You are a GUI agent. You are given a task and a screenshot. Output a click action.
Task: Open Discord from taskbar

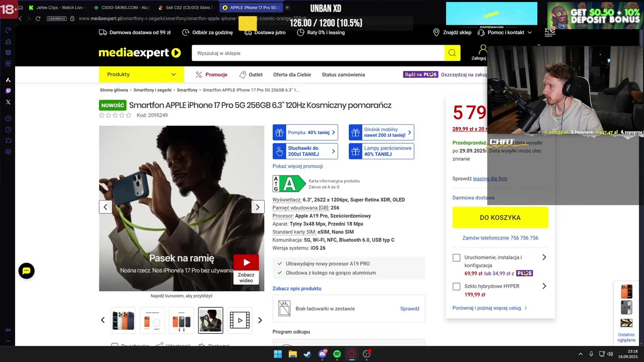(323, 354)
